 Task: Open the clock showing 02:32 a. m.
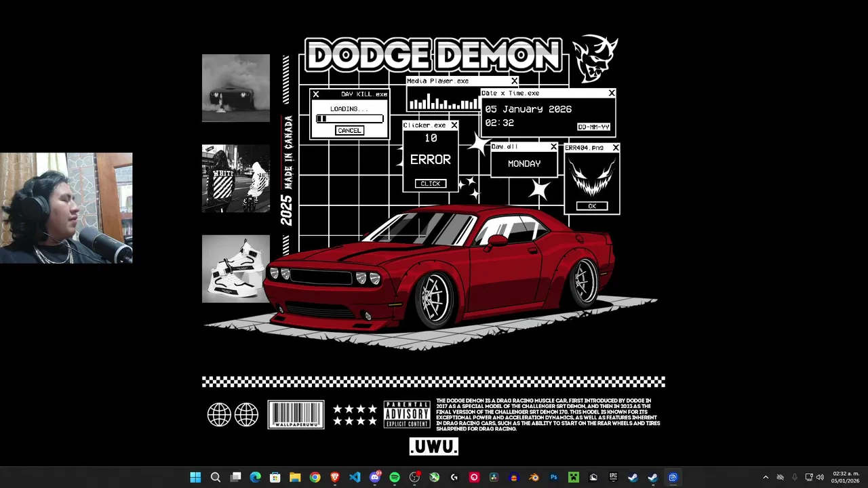846,477
